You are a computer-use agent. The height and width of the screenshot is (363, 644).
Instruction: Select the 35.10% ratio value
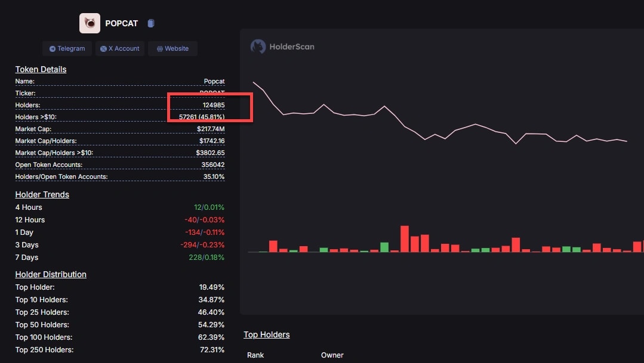click(214, 176)
